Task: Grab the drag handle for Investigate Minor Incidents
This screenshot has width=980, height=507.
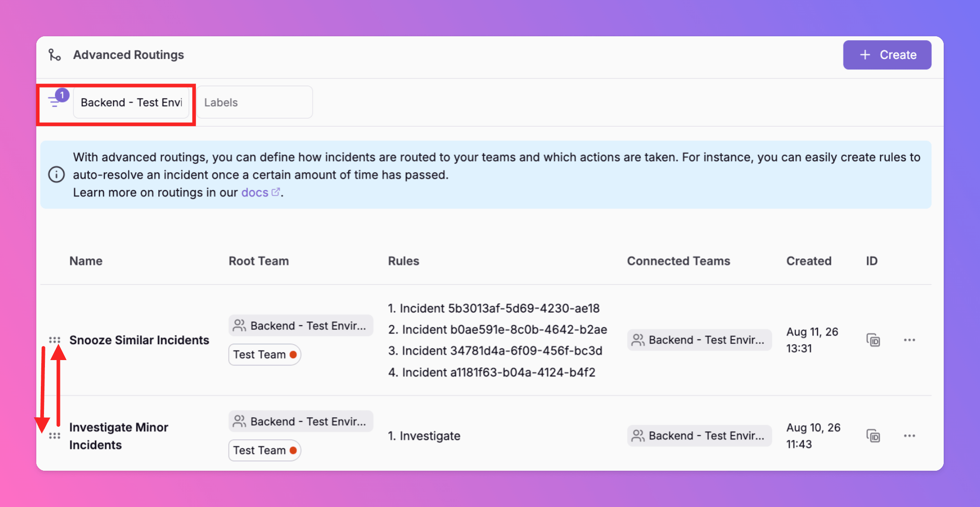Action: pos(54,435)
